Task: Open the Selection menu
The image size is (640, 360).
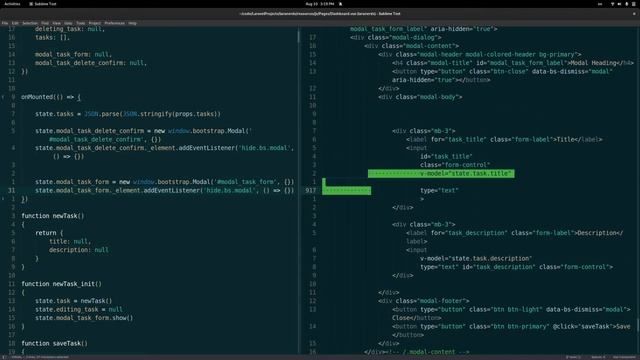Action: click(x=30, y=23)
